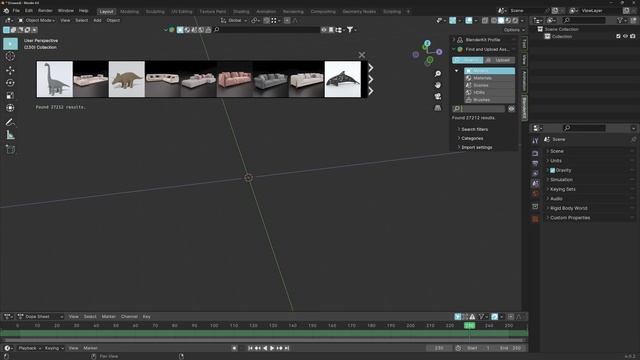Viewport: 640px width, 360px height.
Task: Switch to the Sculpting workspace tab
Action: tap(155, 11)
